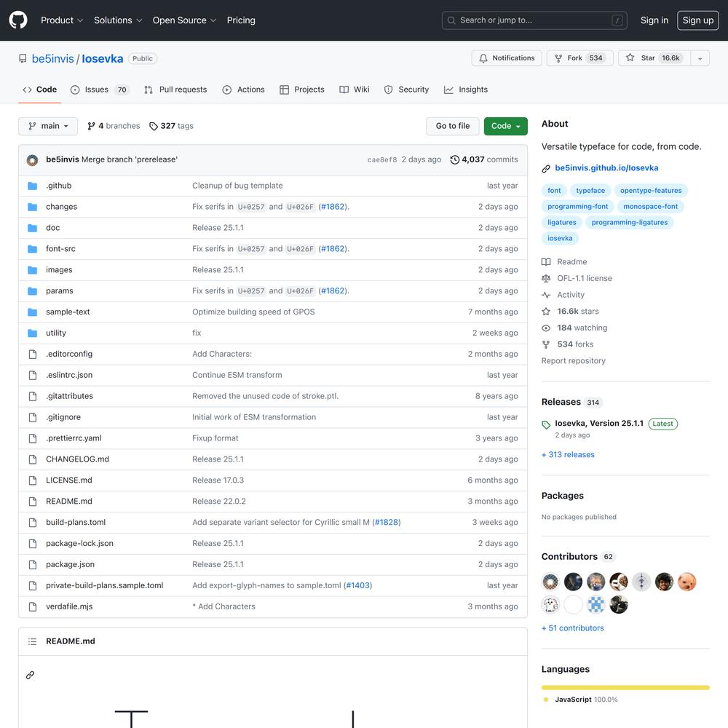Click the utility folder icon
Screen dimensions: 728x728
[x=33, y=333]
